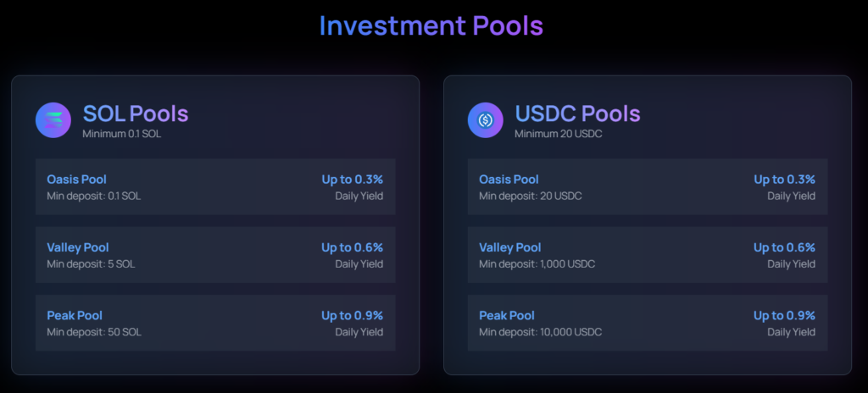This screenshot has width=868, height=393.
Task: Click Up to 0.9% in USDC Peak Pool
Action: point(784,315)
